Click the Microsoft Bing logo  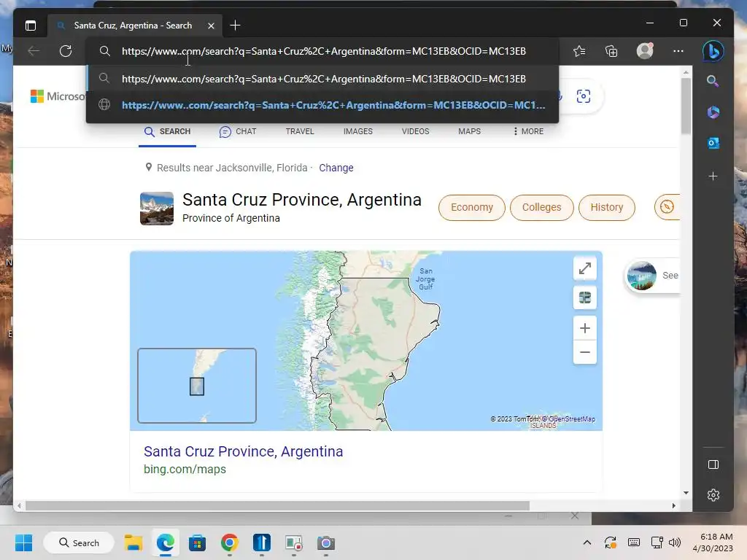pyautogui.click(x=58, y=96)
